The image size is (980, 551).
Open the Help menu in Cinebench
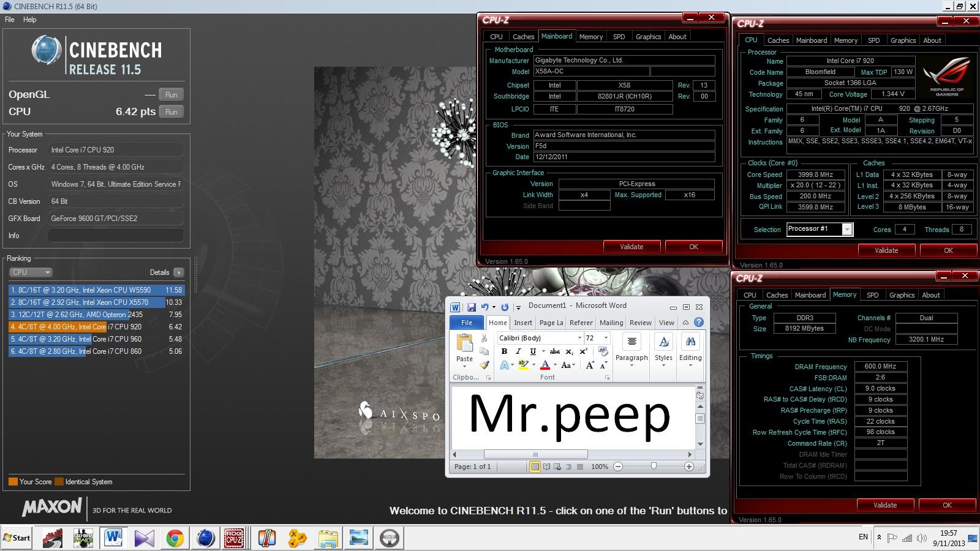coord(30,20)
